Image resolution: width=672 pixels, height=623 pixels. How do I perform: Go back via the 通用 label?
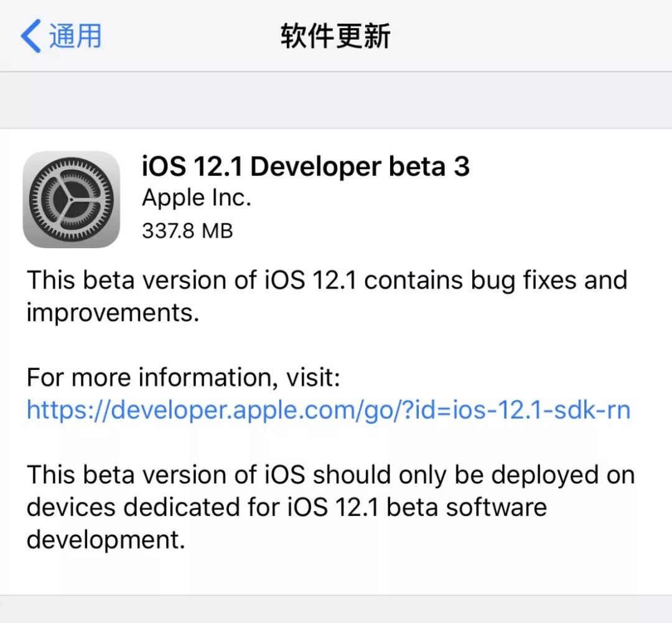[75, 36]
